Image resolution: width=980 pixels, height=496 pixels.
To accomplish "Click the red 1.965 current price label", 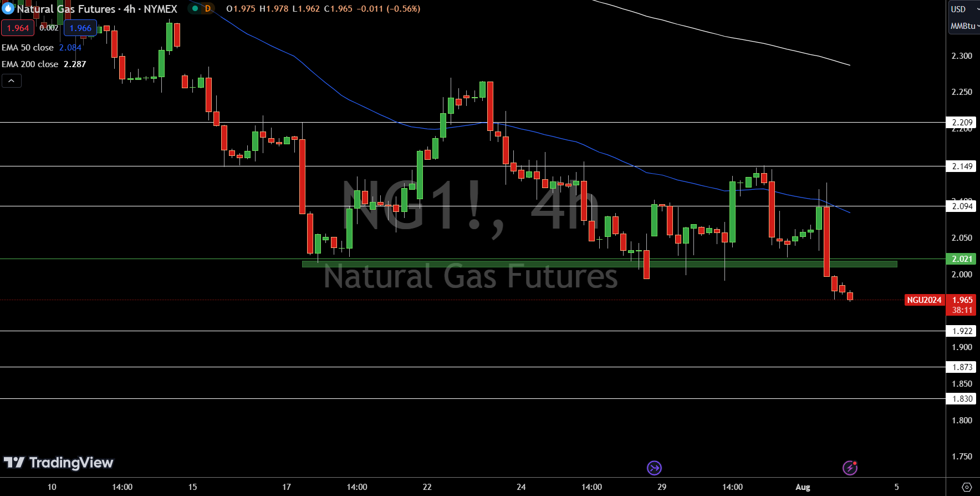I will pyautogui.click(x=962, y=300).
